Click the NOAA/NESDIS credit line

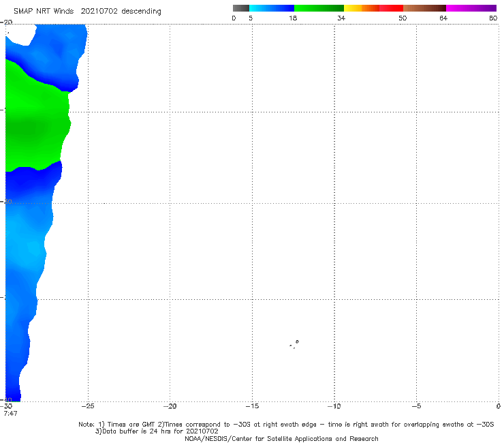pyautogui.click(x=281, y=438)
